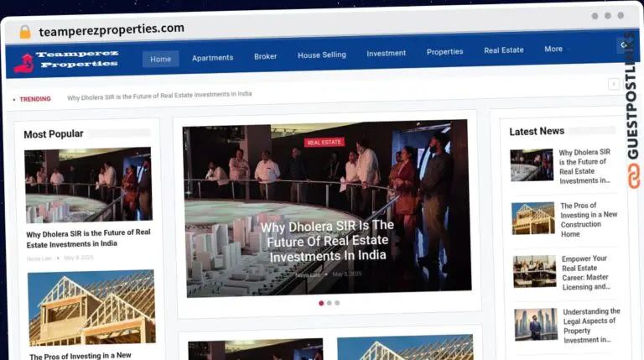Viewport: 644px width, 360px height.
Task: Expand the More dropdown menu
Action: tap(556, 49)
